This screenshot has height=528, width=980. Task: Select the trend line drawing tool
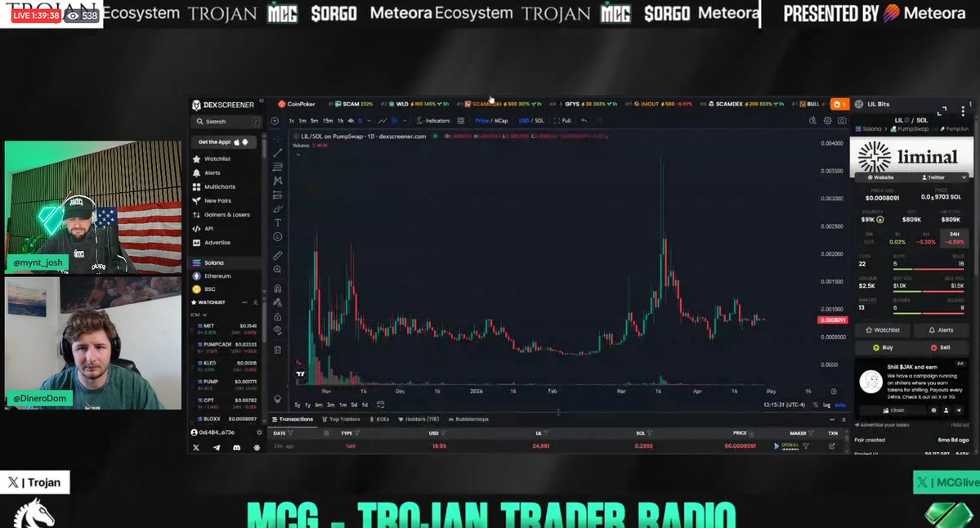(x=278, y=153)
